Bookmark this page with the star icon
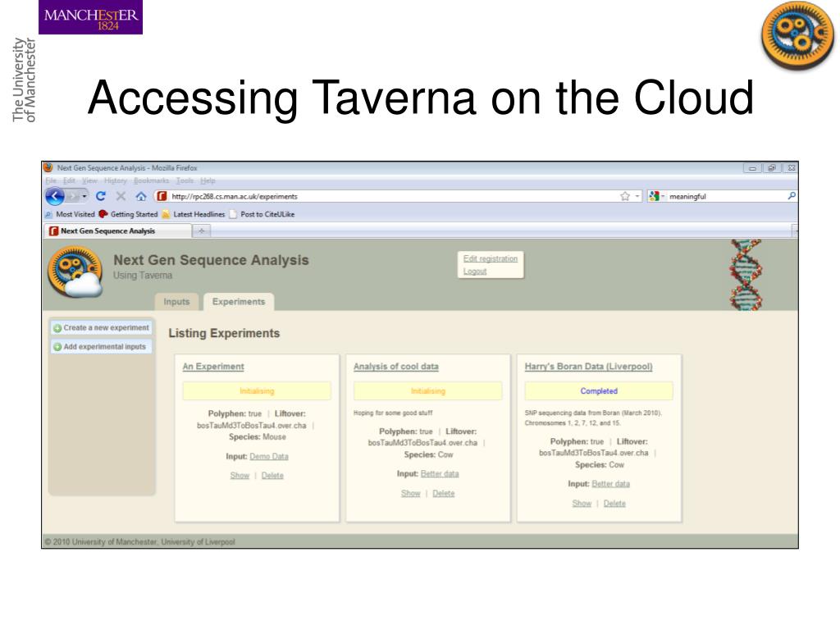This screenshot has width=840, height=630. 624,197
